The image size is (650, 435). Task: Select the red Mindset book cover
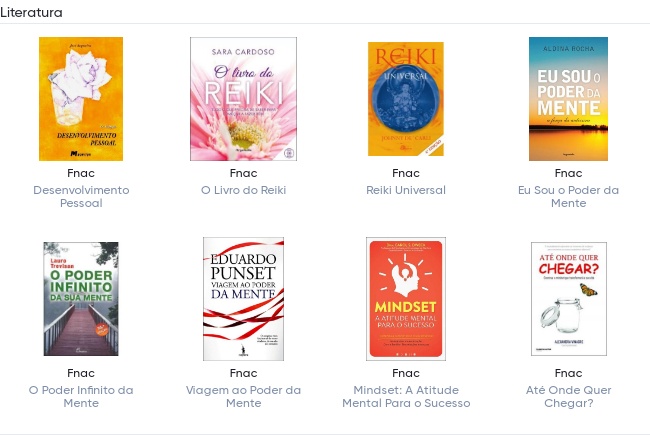pyautogui.click(x=406, y=299)
